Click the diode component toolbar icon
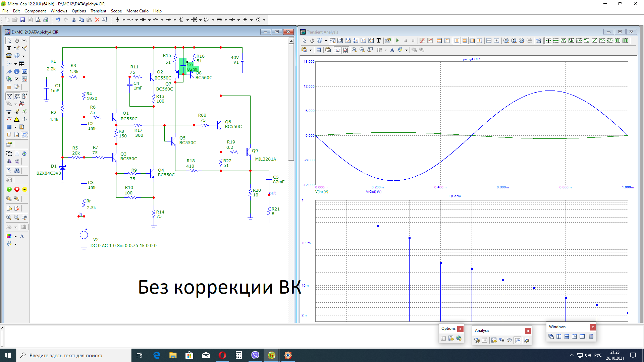This screenshot has width=644, height=362. click(x=168, y=20)
